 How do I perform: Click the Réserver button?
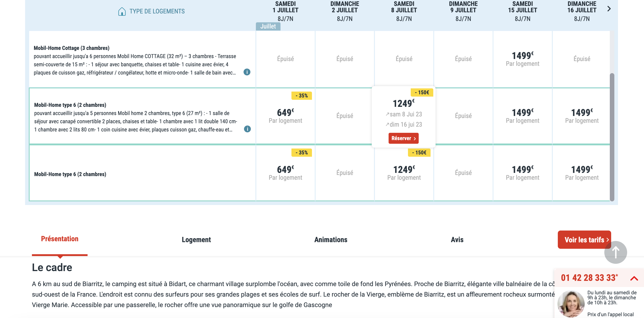[x=403, y=138]
